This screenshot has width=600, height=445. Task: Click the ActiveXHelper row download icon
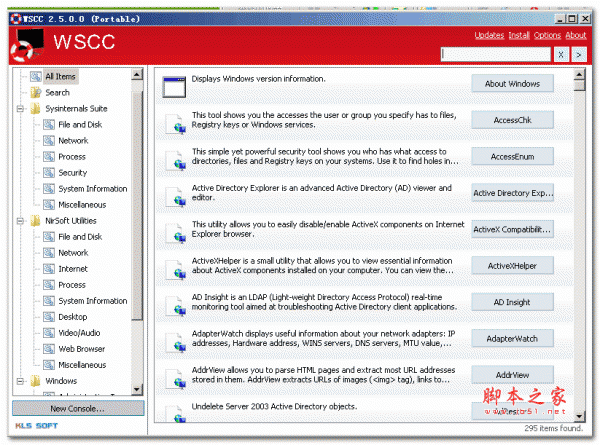coord(176,269)
